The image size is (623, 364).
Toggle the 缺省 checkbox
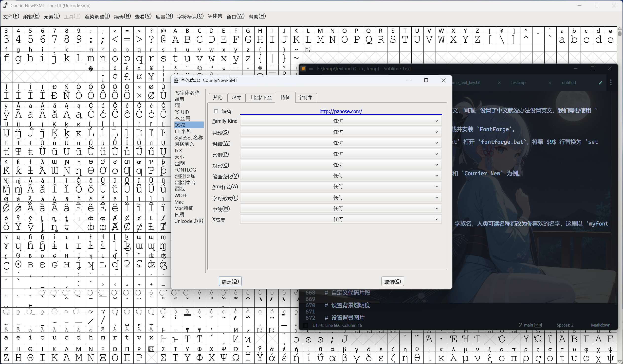(x=216, y=111)
